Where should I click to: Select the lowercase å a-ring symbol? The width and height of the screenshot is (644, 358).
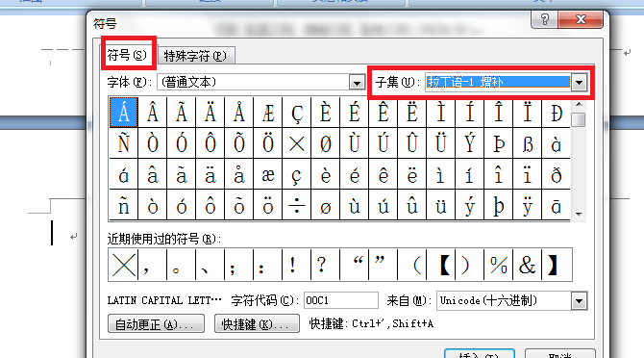[x=239, y=174]
